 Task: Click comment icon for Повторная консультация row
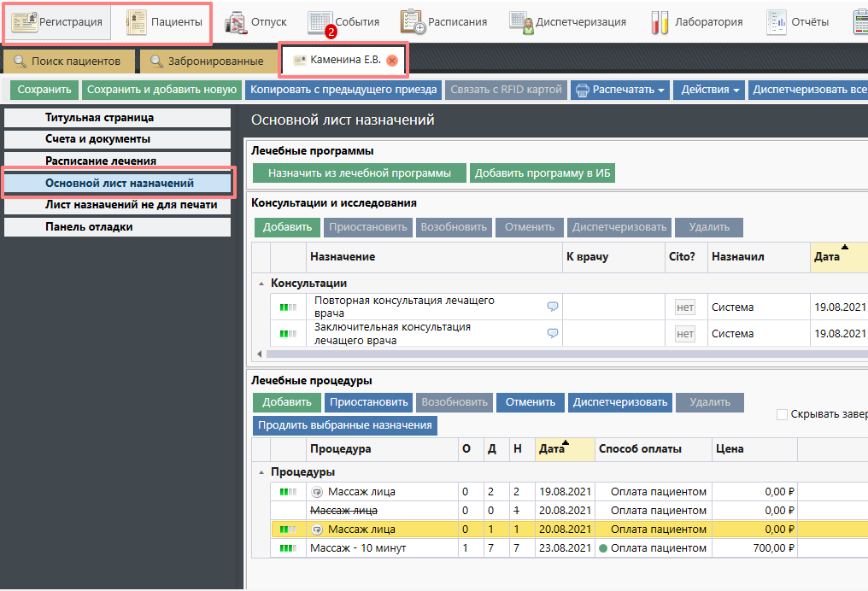click(553, 306)
